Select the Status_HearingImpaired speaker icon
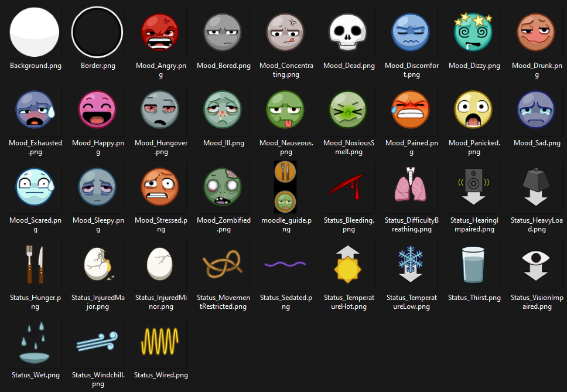567x392 pixels. [x=473, y=186]
